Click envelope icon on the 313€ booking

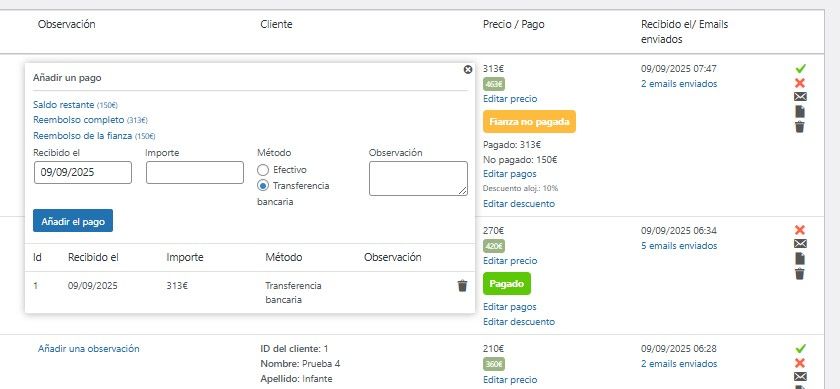pos(800,97)
